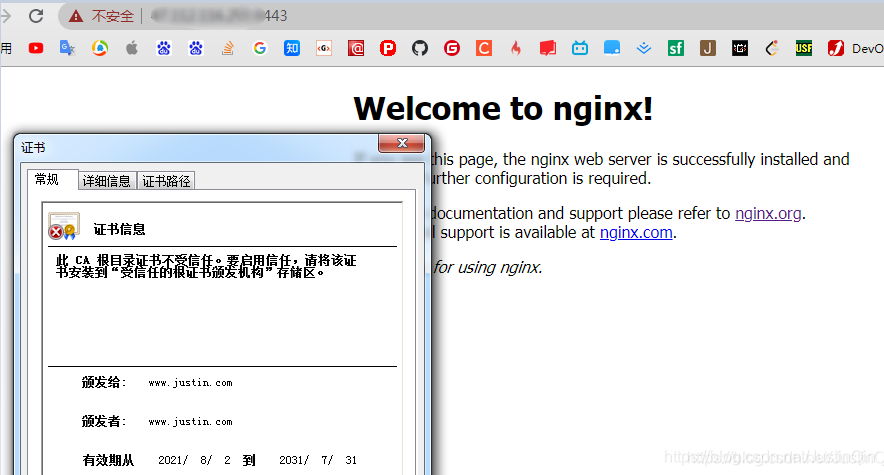Open the Google Translate bookmark
This screenshot has width=884, height=475.
click(68, 48)
